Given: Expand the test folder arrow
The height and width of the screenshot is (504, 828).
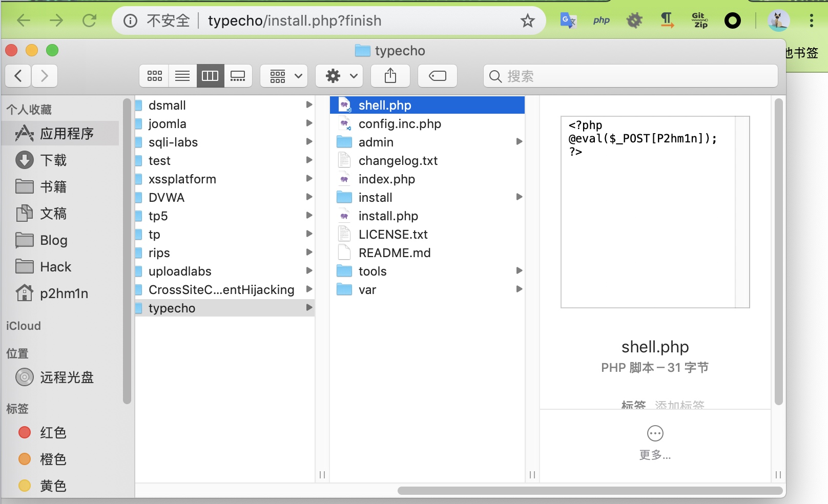Looking at the screenshot, I should point(309,160).
